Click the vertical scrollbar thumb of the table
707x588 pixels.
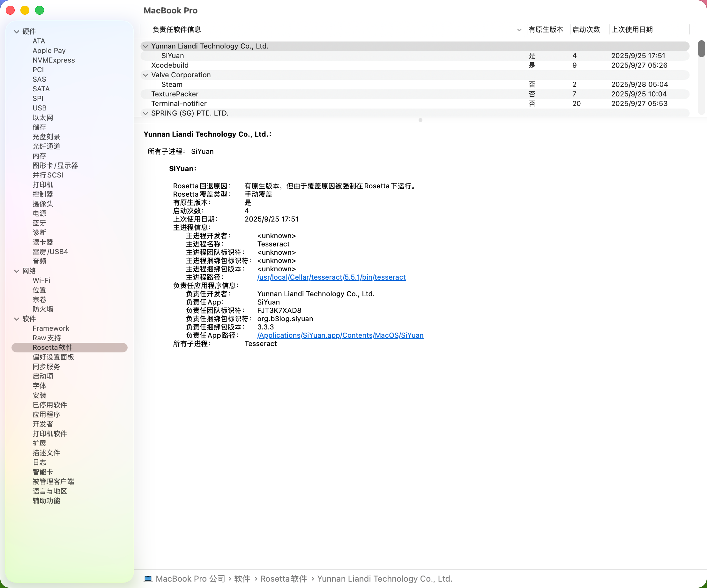click(701, 49)
